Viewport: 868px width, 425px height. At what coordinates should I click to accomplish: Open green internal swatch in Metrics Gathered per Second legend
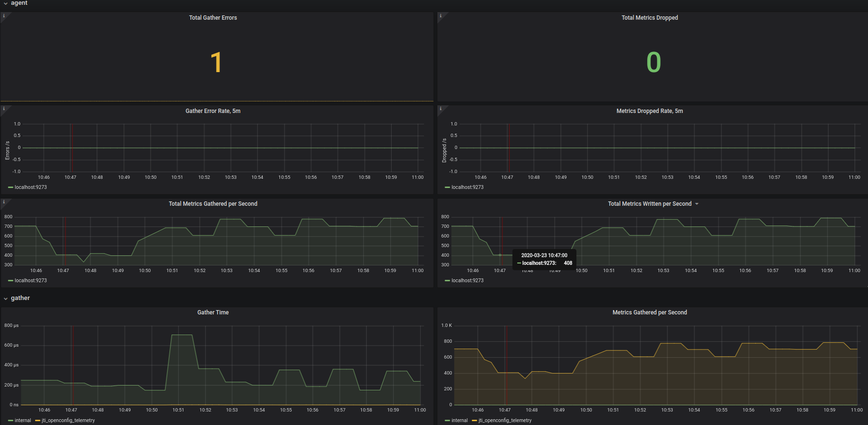447,421
